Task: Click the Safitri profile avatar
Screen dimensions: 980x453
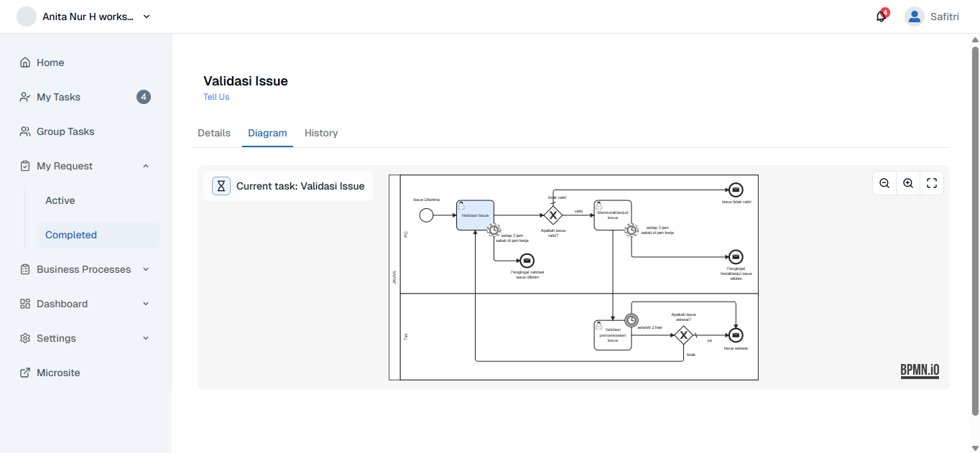Action: 914,16
